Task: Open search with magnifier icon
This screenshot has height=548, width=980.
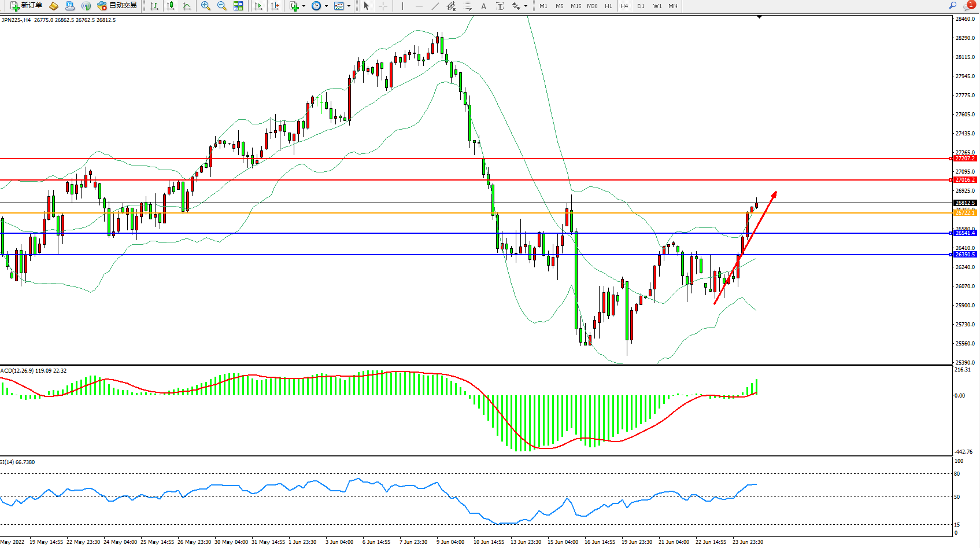Action: tap(952, 6)
